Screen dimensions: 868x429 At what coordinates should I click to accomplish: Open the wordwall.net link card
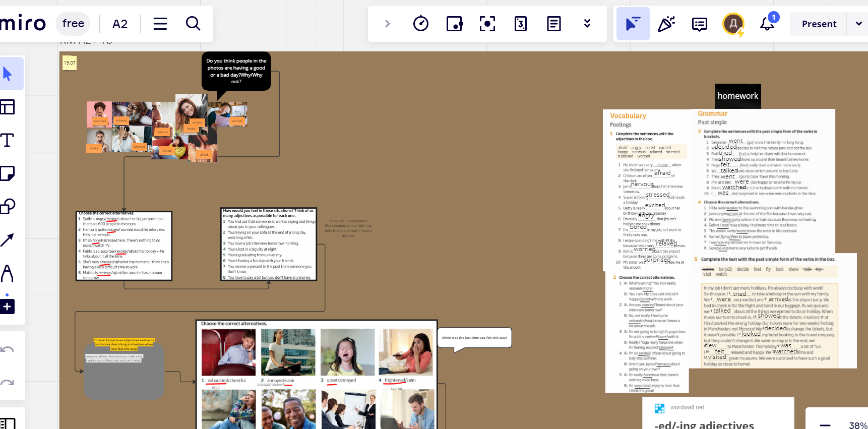[718, 413]
